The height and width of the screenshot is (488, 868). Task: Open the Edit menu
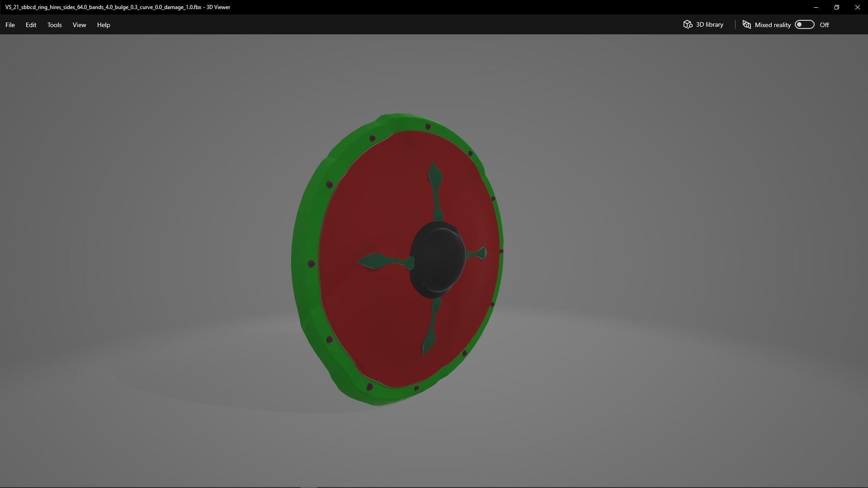coord(31,25)
